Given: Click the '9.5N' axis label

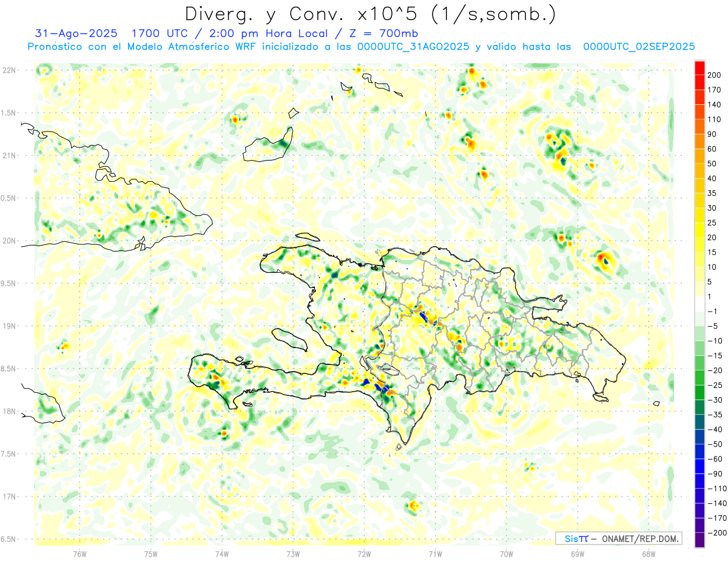Looking at the screenshot, I should click(9, 283).
